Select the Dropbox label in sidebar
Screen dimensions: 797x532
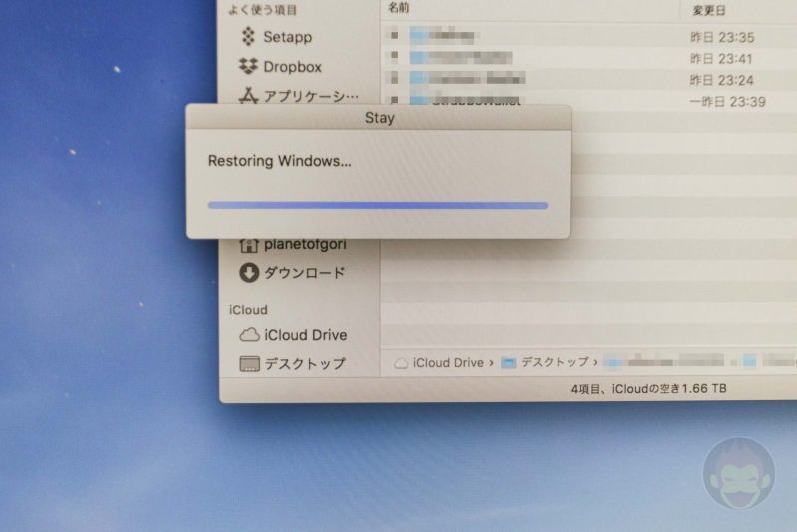[x=292, y=67]
